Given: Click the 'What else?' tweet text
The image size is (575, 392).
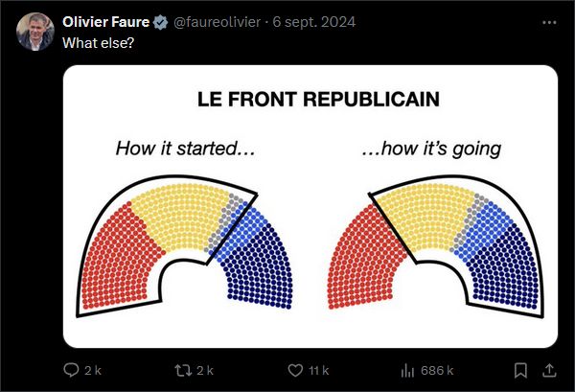Looking at the screenshot, I should click(99, 43).
